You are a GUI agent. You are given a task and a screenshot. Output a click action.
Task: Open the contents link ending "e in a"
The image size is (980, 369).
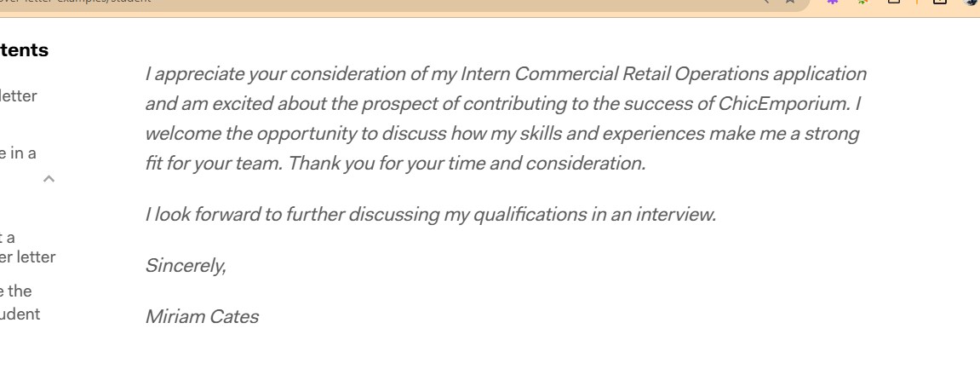pyautogui.click(x=18, y=153)
